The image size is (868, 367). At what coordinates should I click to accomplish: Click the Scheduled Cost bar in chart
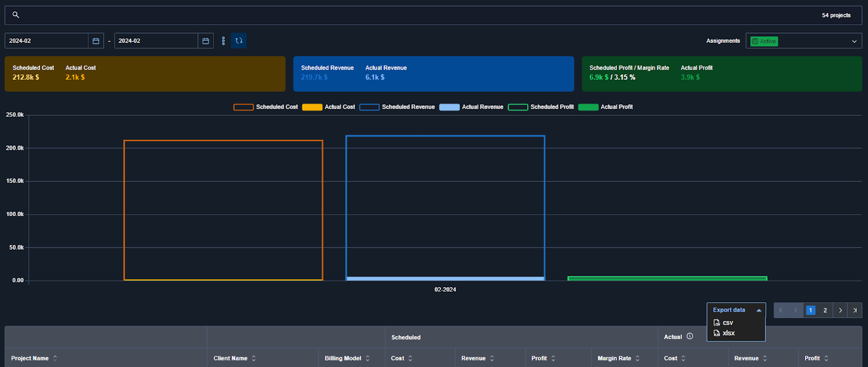click(x=224, y=210)
